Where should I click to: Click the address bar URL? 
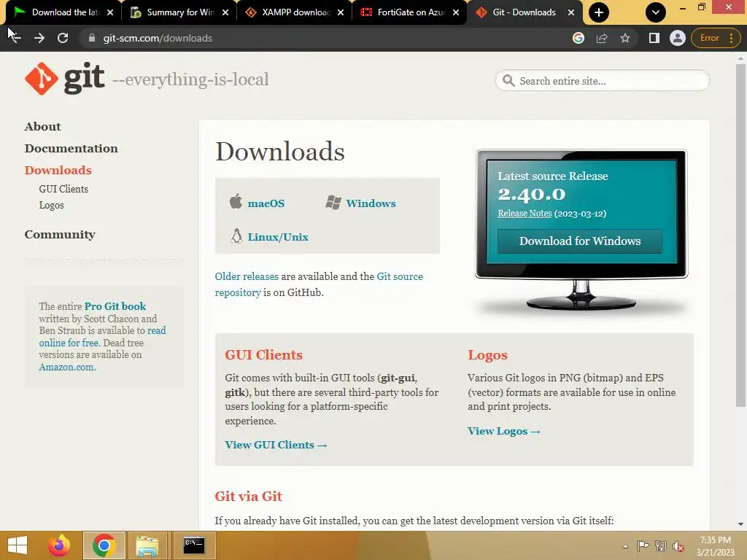(158, 38)
